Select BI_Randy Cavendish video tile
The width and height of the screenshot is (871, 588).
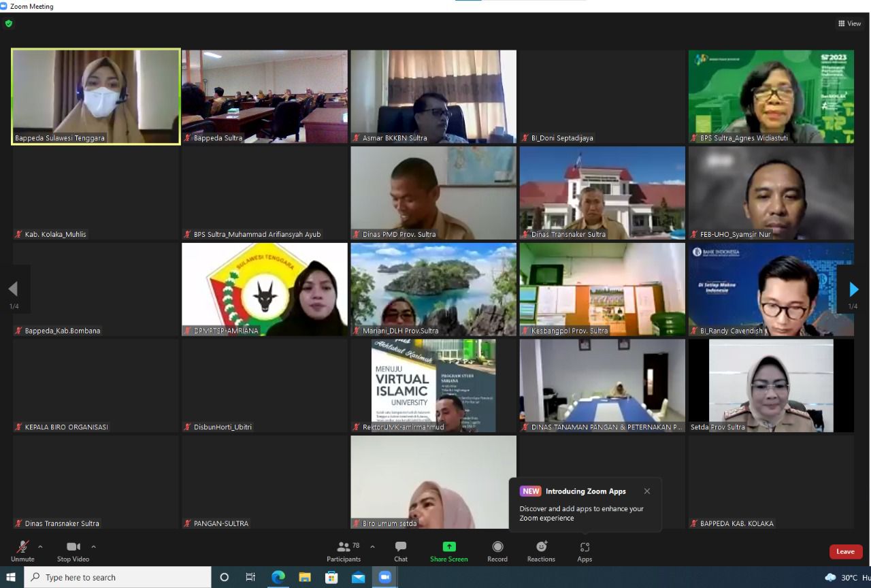click(771, 290)
